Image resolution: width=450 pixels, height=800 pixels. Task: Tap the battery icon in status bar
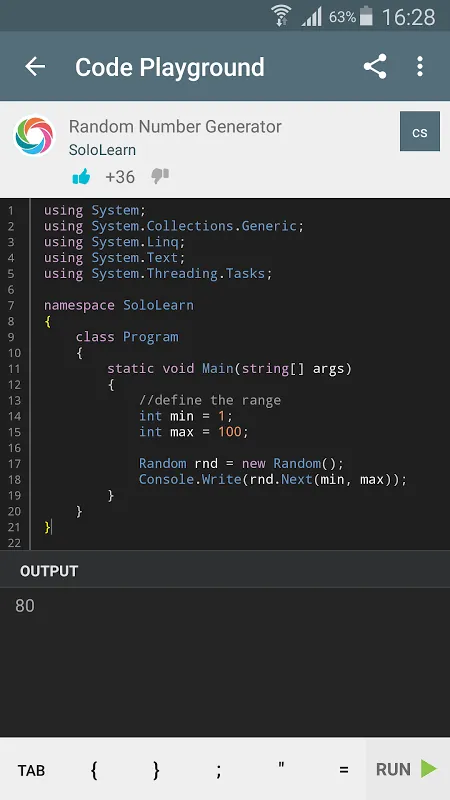[x=366, y=16]
